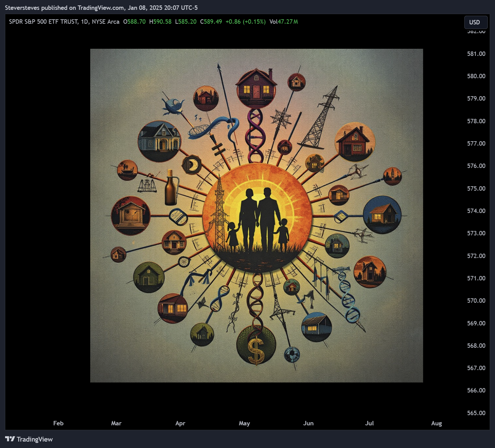Click the 566.00 price axis label
The image size is (495, 448).
click(476, 390)
